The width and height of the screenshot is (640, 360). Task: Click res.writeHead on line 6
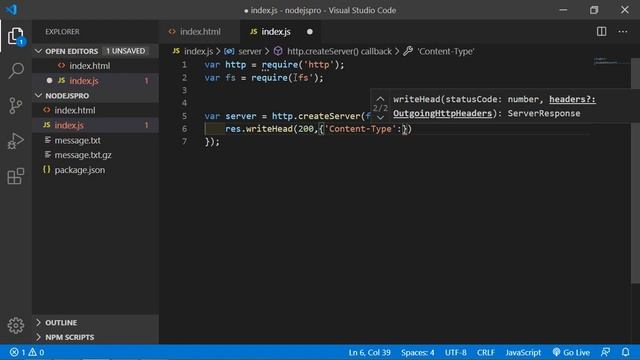point(259,129)
